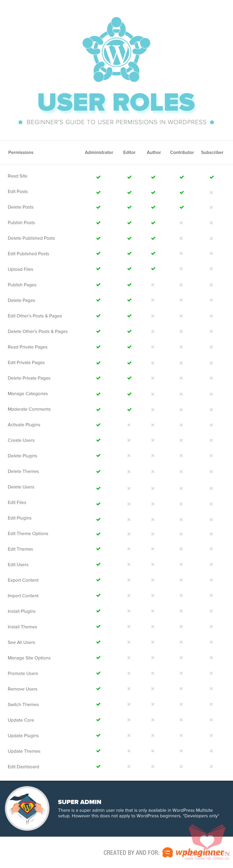Click the wpbeginner logo in the footer
Screen dimensions: 233x868
tap(195, 852)
